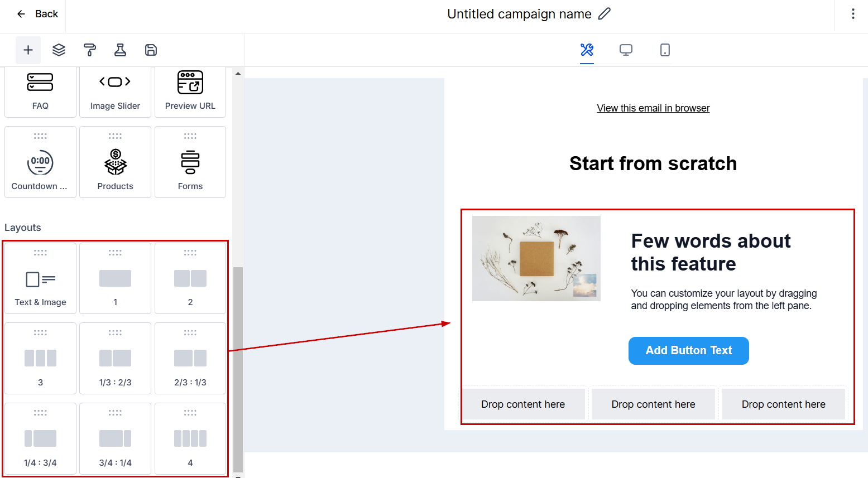Switch to the builder tools tab
The image size is (868, 478).
(587, 50)
